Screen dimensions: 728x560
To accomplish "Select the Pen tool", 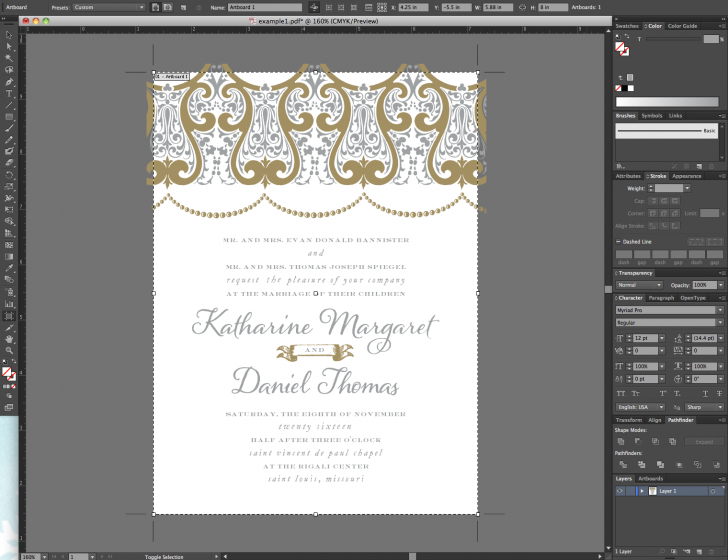I will [9, 82].
